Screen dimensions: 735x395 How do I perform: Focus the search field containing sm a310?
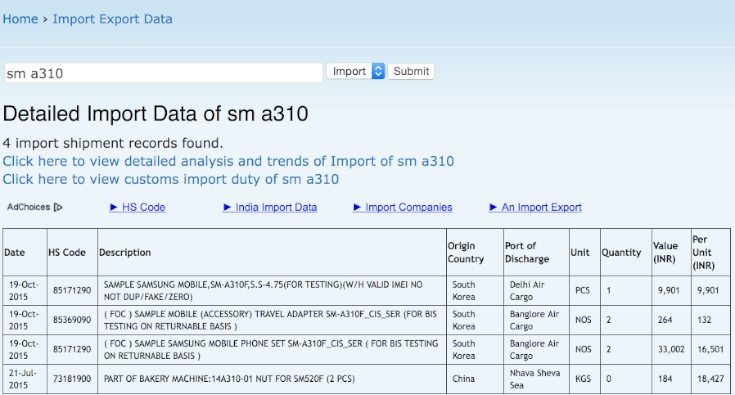click(163, 73)
